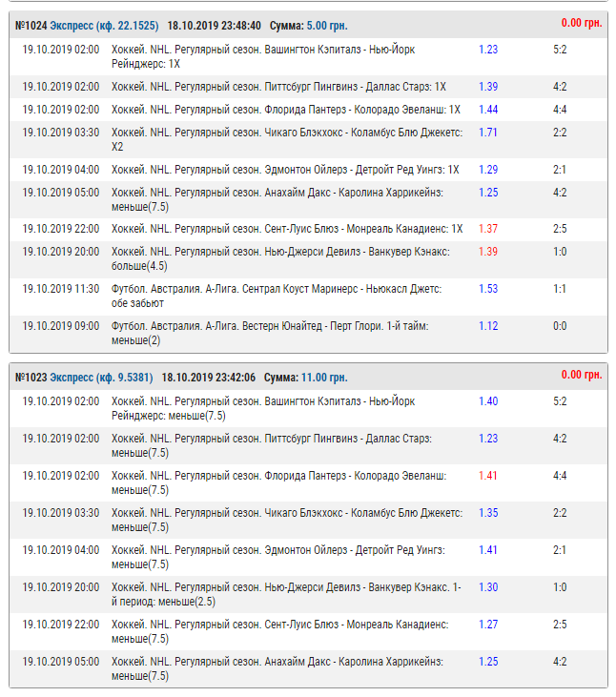
Task: Click score 2:5 in Сент-Луис меньше(7.5) row
Action: pyautogui.click(x=560, y=625)
